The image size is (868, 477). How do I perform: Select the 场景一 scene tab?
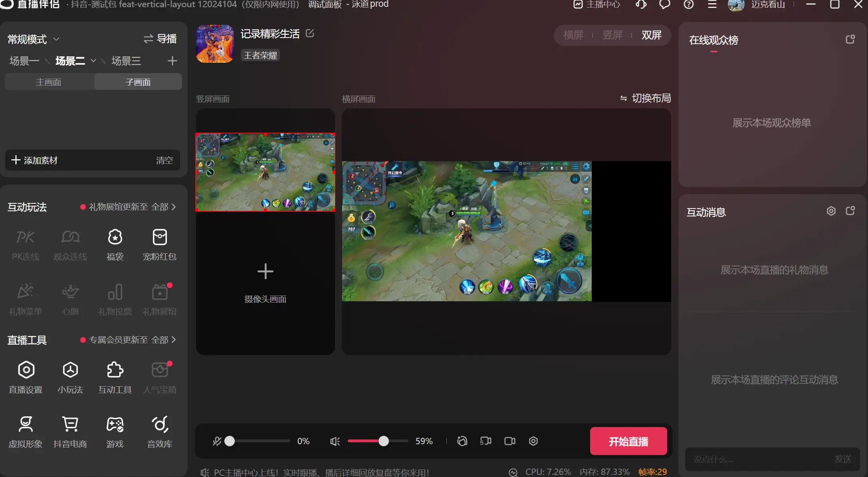point(24,61)
